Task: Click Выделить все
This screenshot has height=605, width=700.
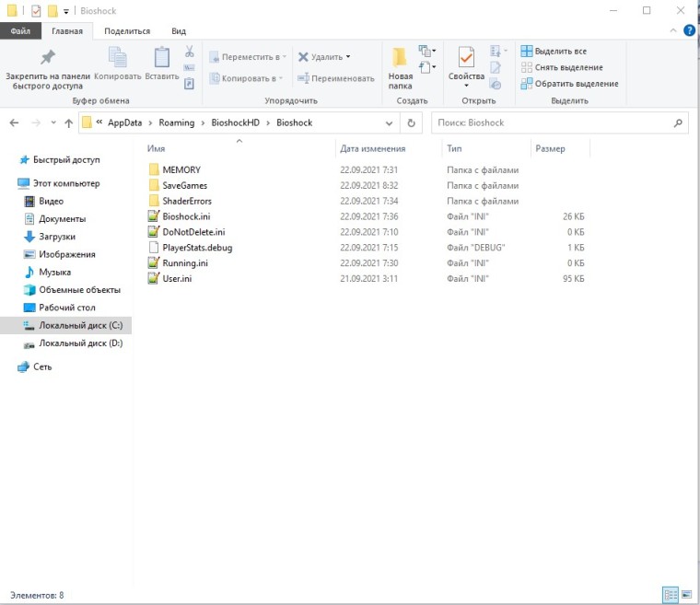Action: click(x=554, y=52)
